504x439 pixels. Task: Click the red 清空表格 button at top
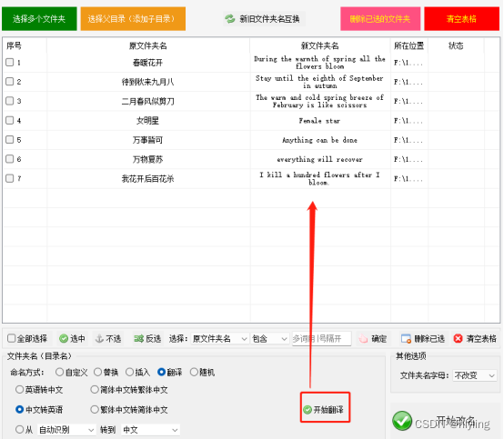pyautogui.click(x=461, y=19)
